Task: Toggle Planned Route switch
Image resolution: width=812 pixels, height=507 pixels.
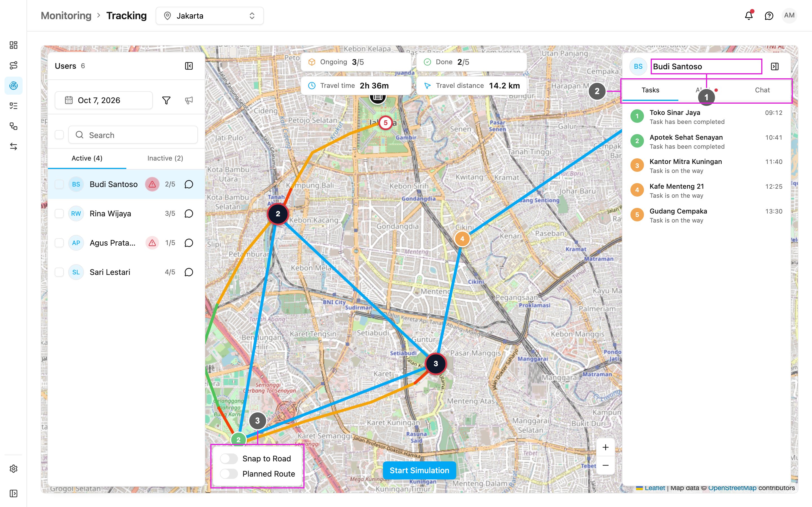Action: (229, 474)
